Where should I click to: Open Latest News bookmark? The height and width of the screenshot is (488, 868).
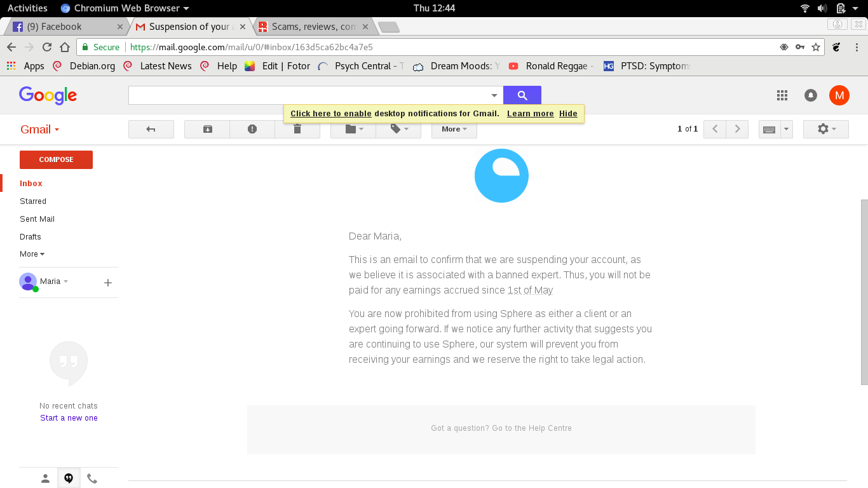[x=158, y=66]
